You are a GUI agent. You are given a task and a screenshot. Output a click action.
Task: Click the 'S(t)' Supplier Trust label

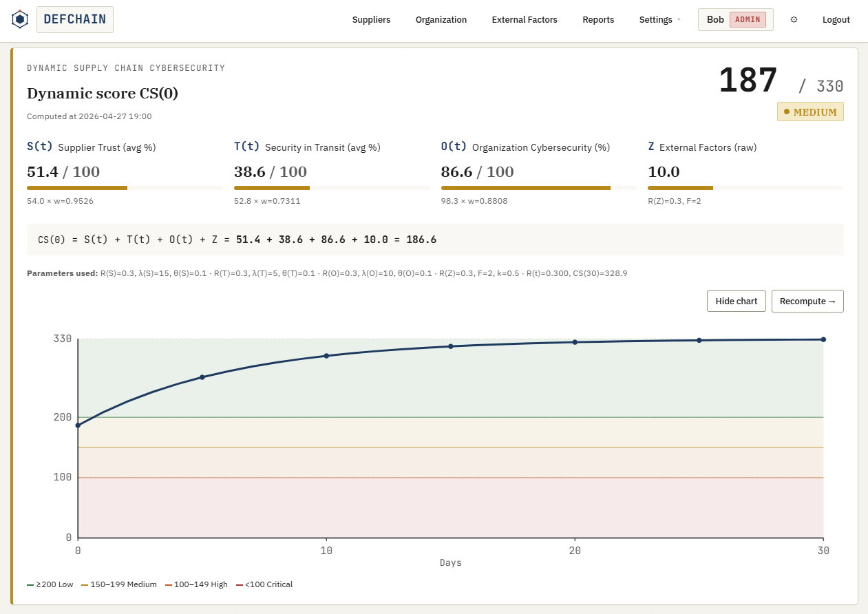pyautogui.click(x=40, y=147)
